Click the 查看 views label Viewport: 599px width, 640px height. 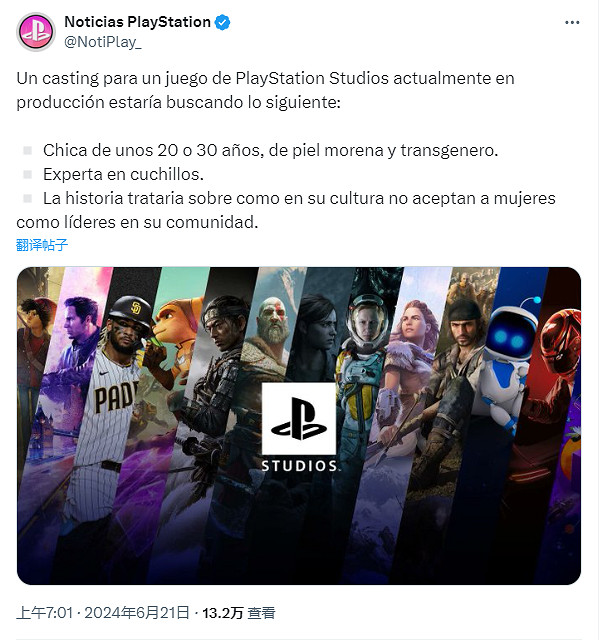pyautogui.click(x=262, y=613)
